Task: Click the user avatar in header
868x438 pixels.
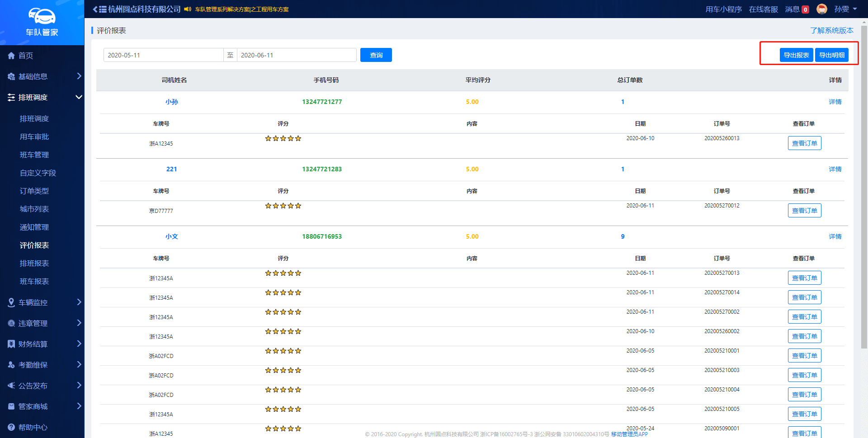Action: click(821, 9)
